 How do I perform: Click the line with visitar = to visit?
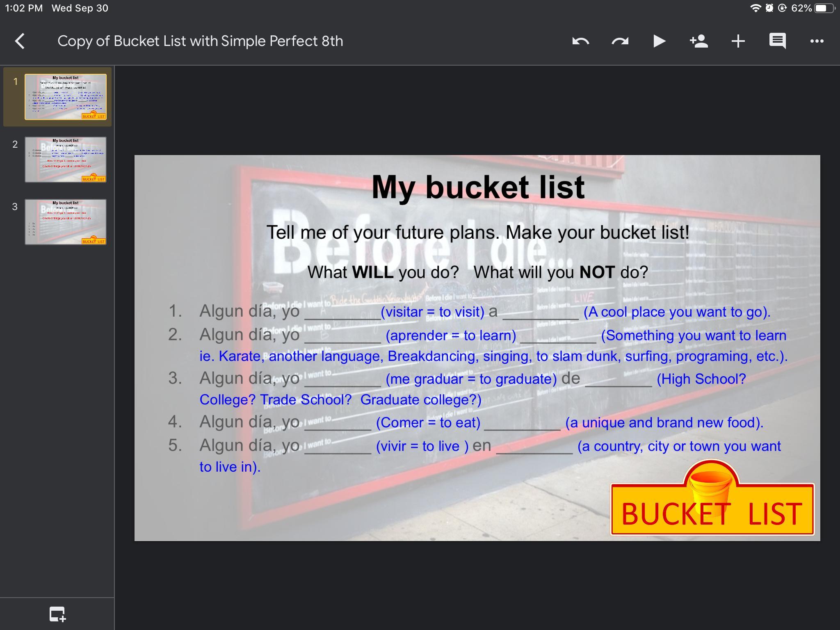point(432,312)
